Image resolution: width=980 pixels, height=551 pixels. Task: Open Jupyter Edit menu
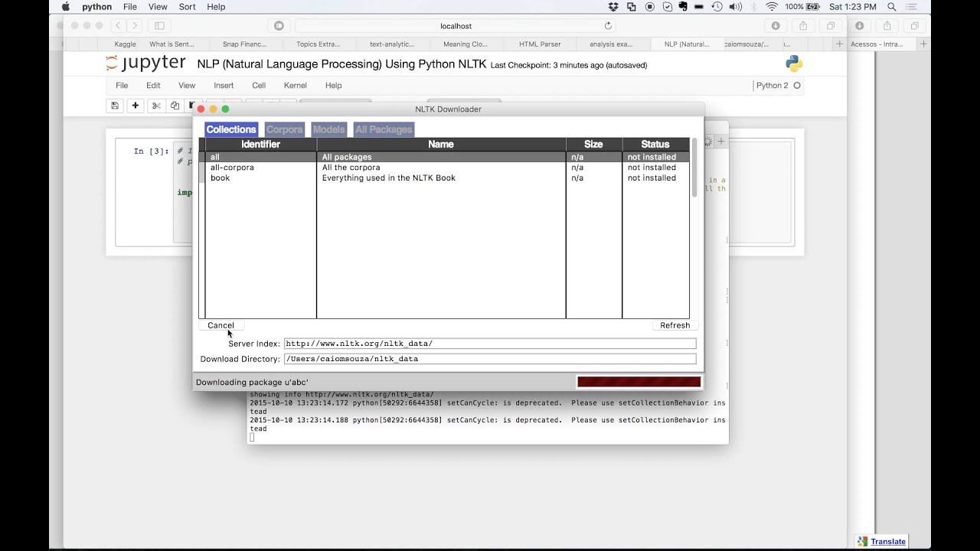tap(153, 86)
